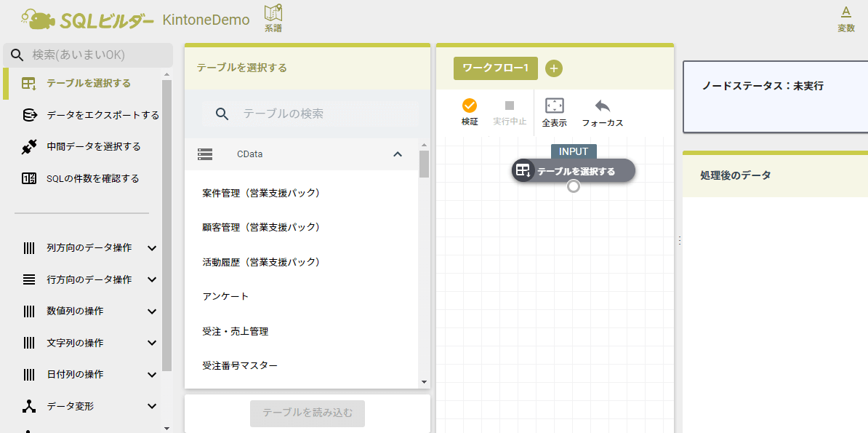The height and width of the screenshot is (433, 868).
Task: Click the 文字列の操作 icon
Action: tap(29, 343)
